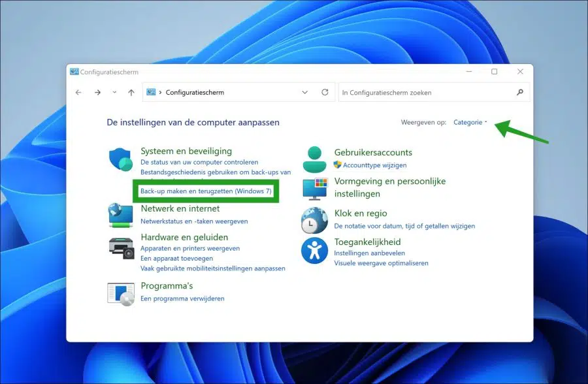Open the Programma's disc icon

click(x=121, y=295)
